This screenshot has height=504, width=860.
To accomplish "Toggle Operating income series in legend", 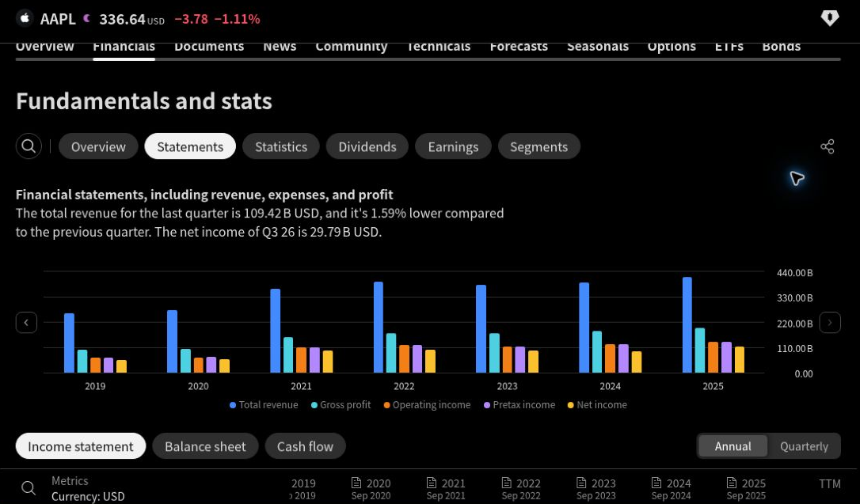I will (427, 405).
